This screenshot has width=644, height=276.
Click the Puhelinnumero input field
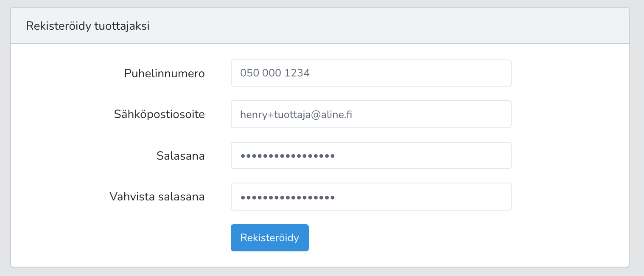point(371,73)
